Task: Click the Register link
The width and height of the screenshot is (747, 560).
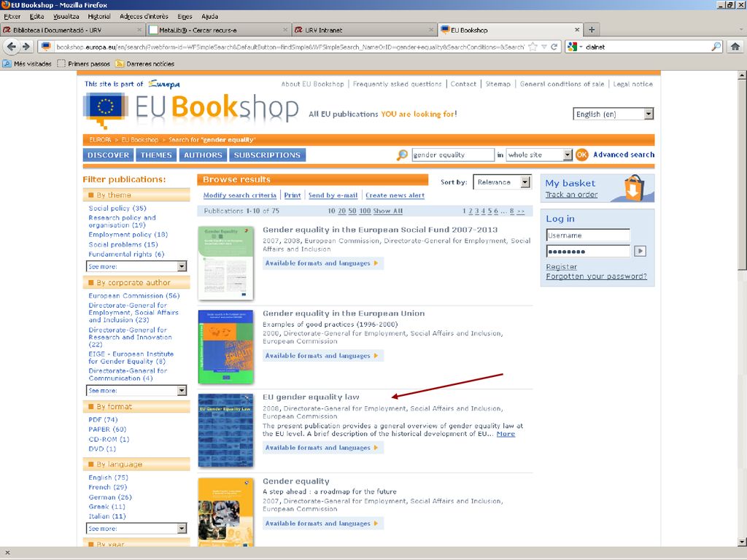Action: 561,267
